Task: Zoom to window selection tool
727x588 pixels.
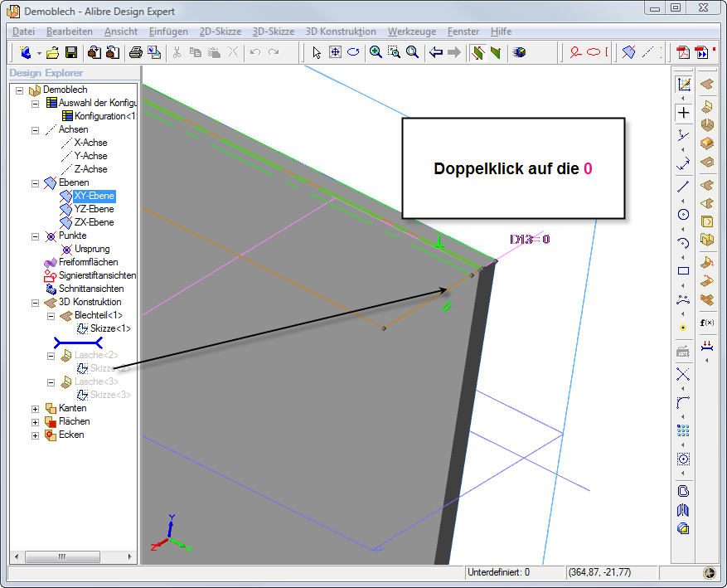Action: (394, 52)
